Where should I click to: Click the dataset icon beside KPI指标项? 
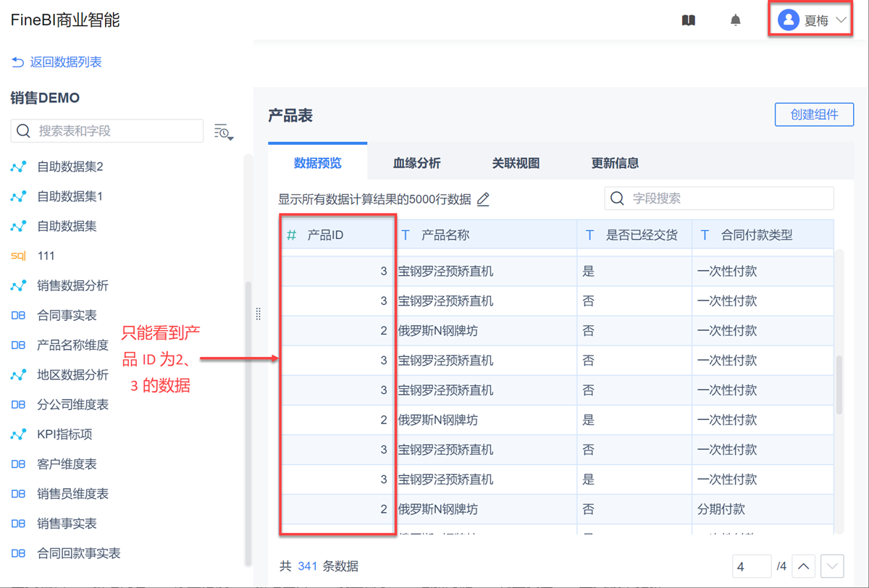[x=19, y=434]
